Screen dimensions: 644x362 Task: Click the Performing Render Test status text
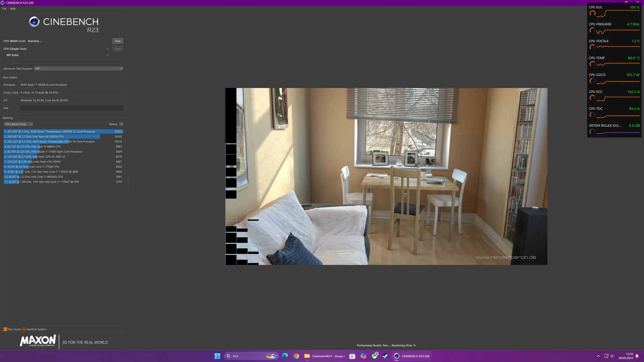pos(386,345)
